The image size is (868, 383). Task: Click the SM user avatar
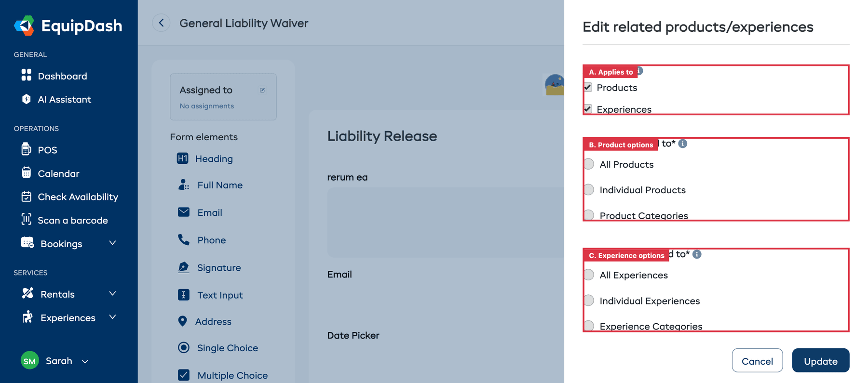point(30,360)
